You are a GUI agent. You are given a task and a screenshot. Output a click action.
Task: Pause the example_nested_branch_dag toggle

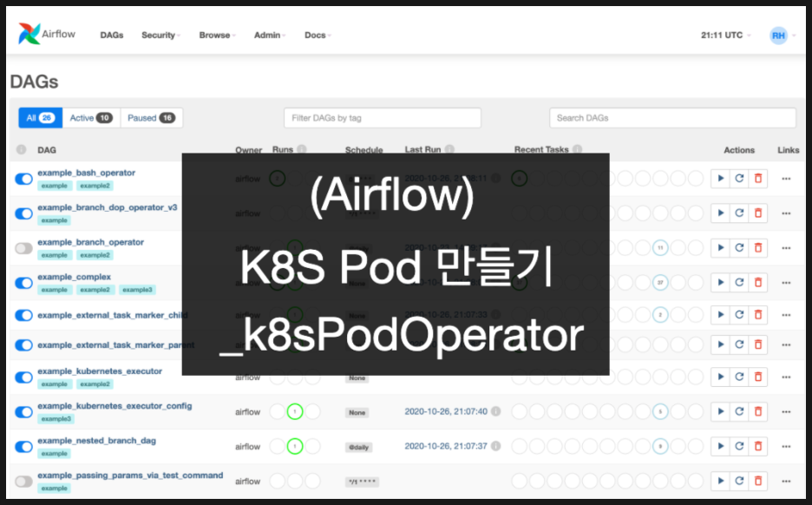coord(23,447)
